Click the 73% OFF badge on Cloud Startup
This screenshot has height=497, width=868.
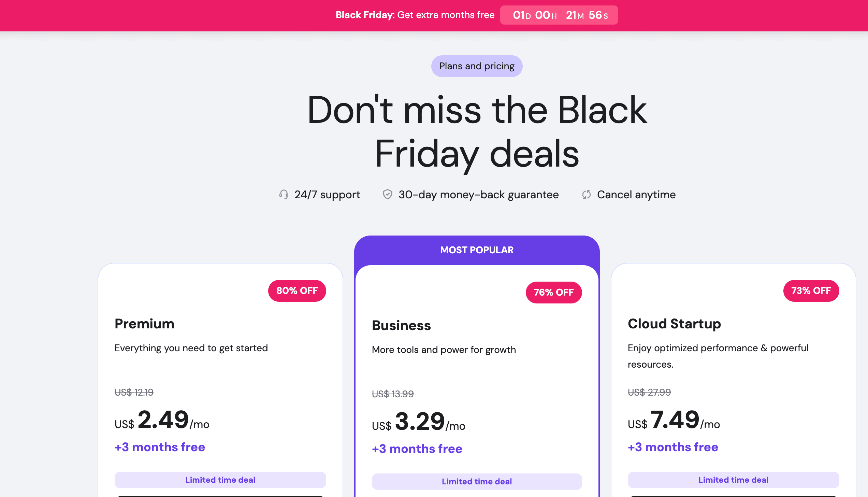811,291
